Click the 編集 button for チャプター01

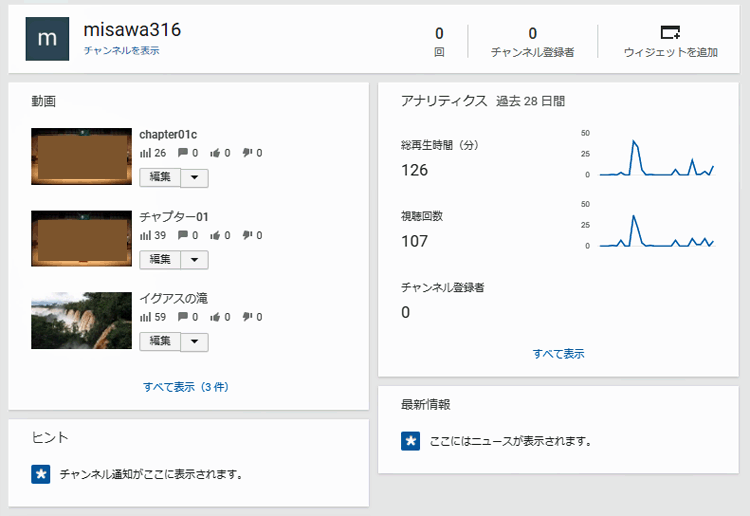click(160, 260)
